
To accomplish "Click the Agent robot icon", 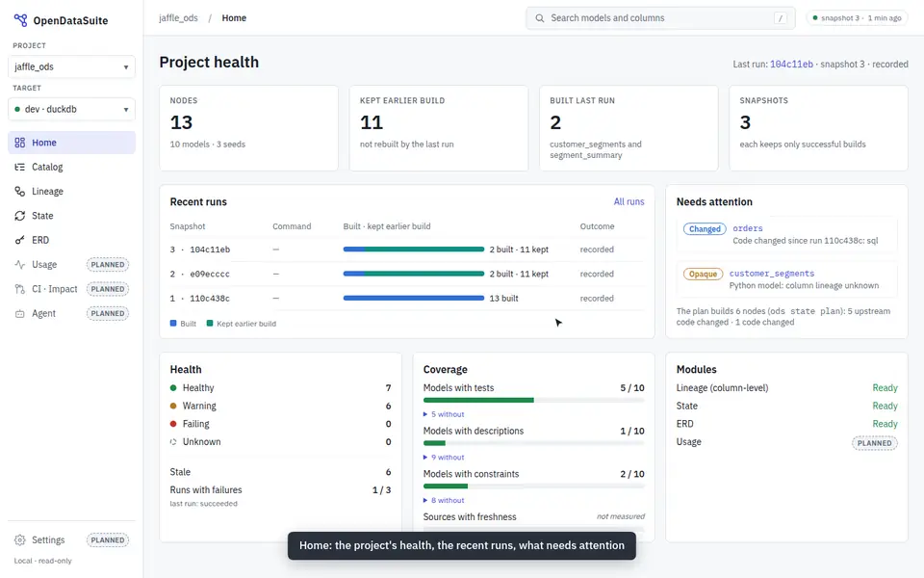I will pyautogui.click(x=20, y=314).
